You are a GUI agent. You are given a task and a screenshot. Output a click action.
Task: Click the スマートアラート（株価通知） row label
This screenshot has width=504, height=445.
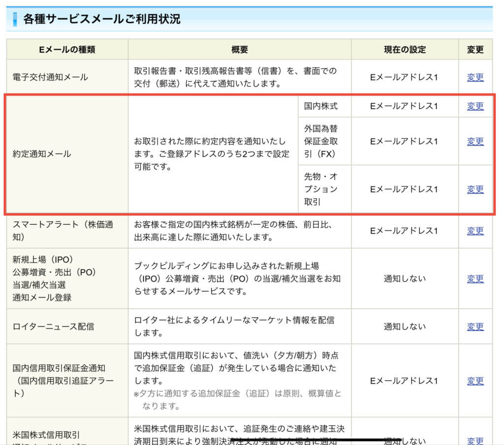coord(63,231)
